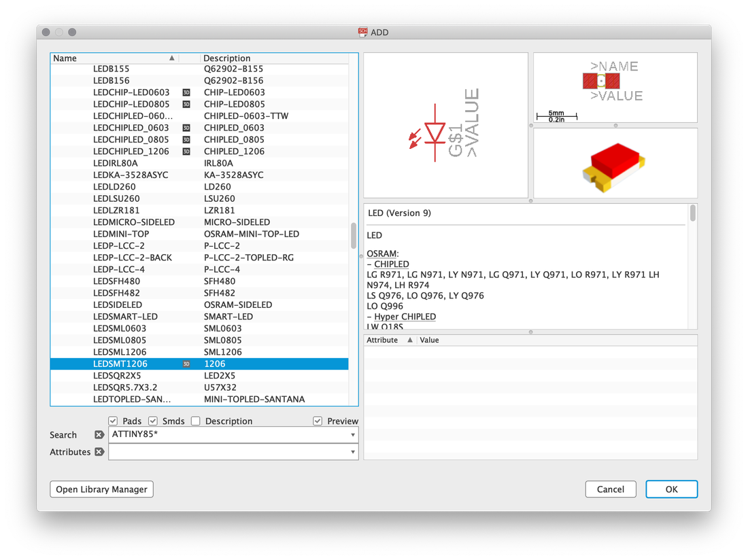Click the LED schematic symbol preview
The height and width of the screenshot is (560, 748).
click(x=445, y=125)
